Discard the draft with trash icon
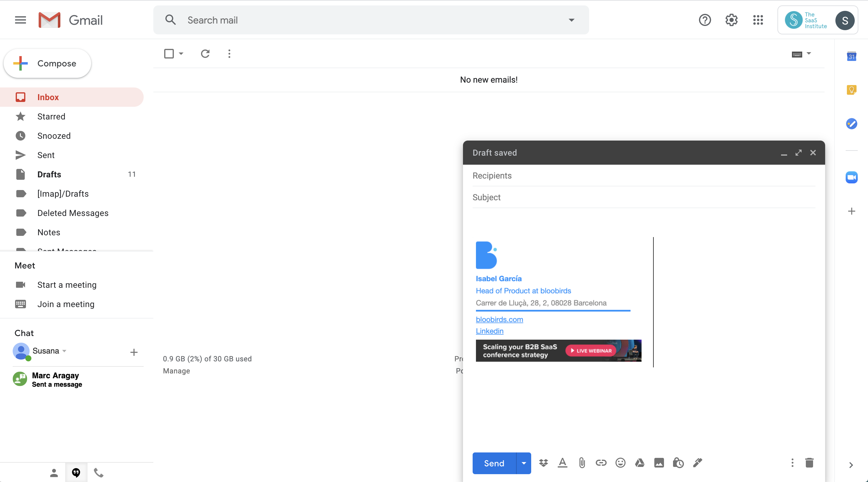The height and width of the screenshot is (482, 868). [809, 463]
